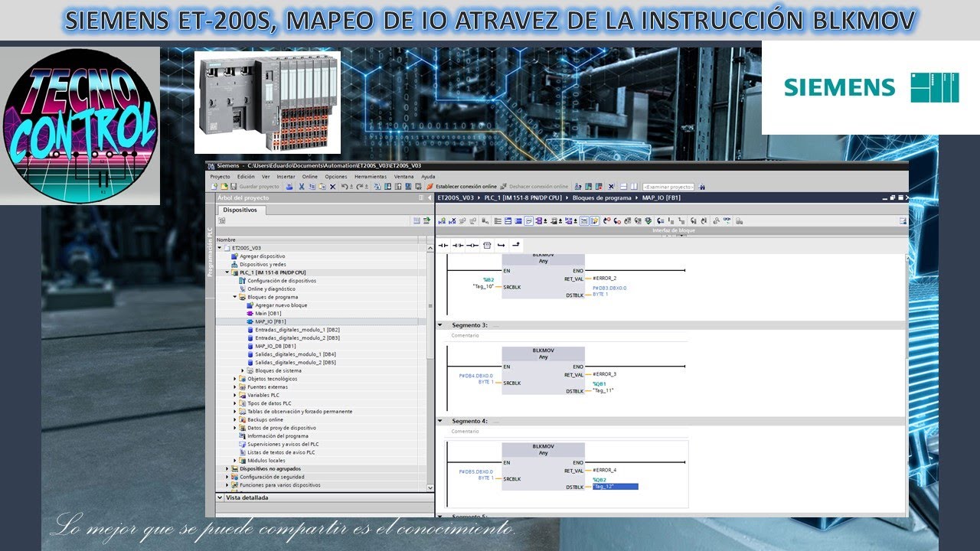Toggle the network comments display icon
The width and height of the screenshot is (980, 551).
pyautogui.click(x=528, y=220)
